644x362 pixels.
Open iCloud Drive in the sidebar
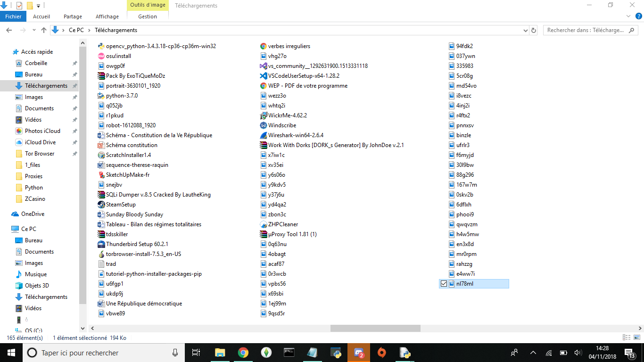tap(40, 142)
